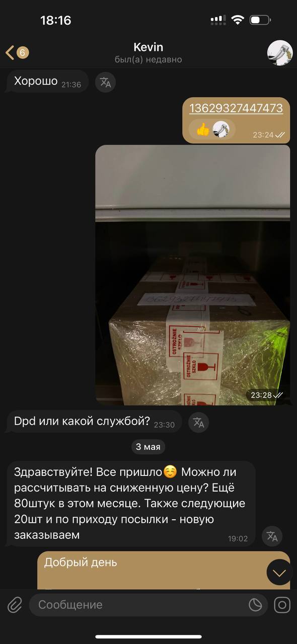The image size is (297, 644).
Task: Jump to latest with down chevron button
Action: coord(279,572)
